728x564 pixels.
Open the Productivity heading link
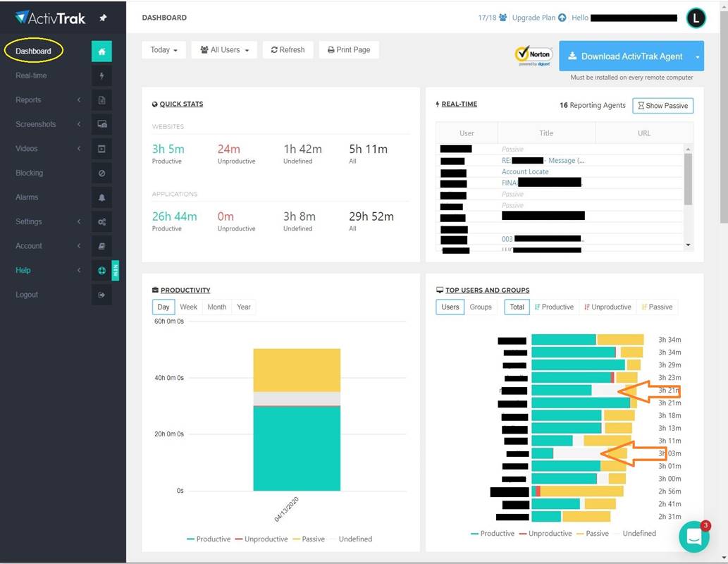tap(185, 290)
